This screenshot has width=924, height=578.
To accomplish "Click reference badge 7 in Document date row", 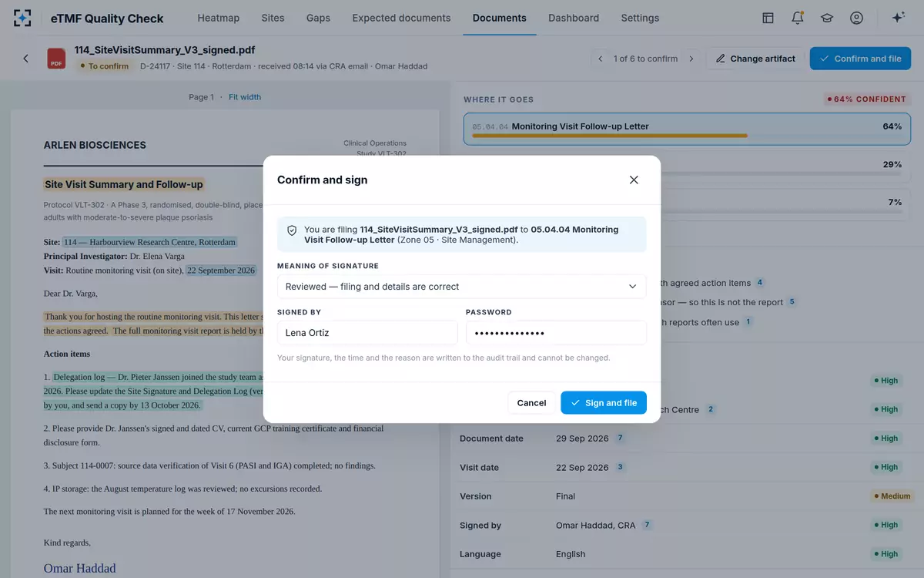I will [x=620, y=438].
